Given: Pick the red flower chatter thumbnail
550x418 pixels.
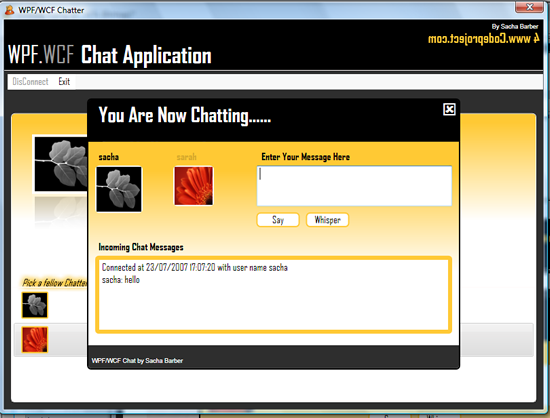Looking at the screenshot, I should (x=35, y=339).
